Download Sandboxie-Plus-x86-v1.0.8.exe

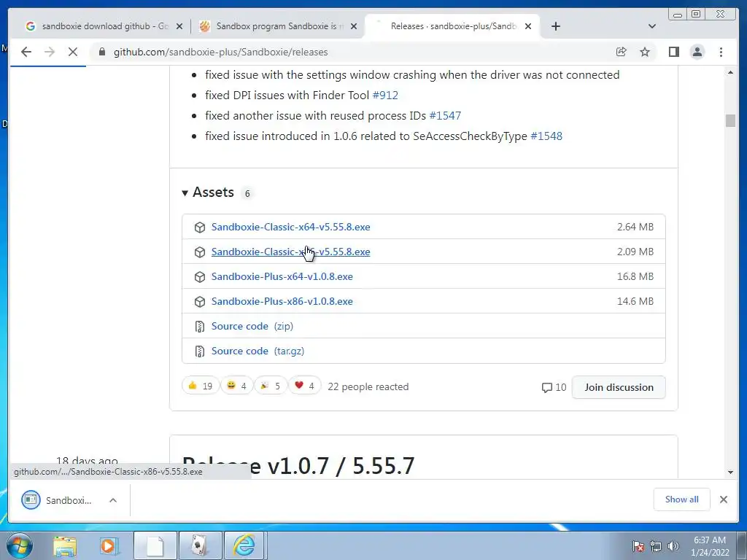click(x=282, y=301)
